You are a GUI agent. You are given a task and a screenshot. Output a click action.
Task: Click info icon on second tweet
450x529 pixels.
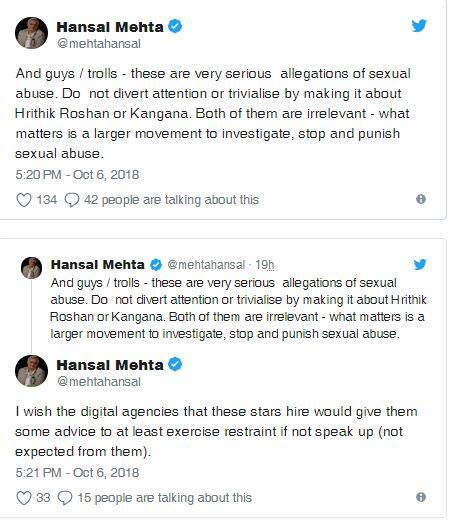(421, 497)
